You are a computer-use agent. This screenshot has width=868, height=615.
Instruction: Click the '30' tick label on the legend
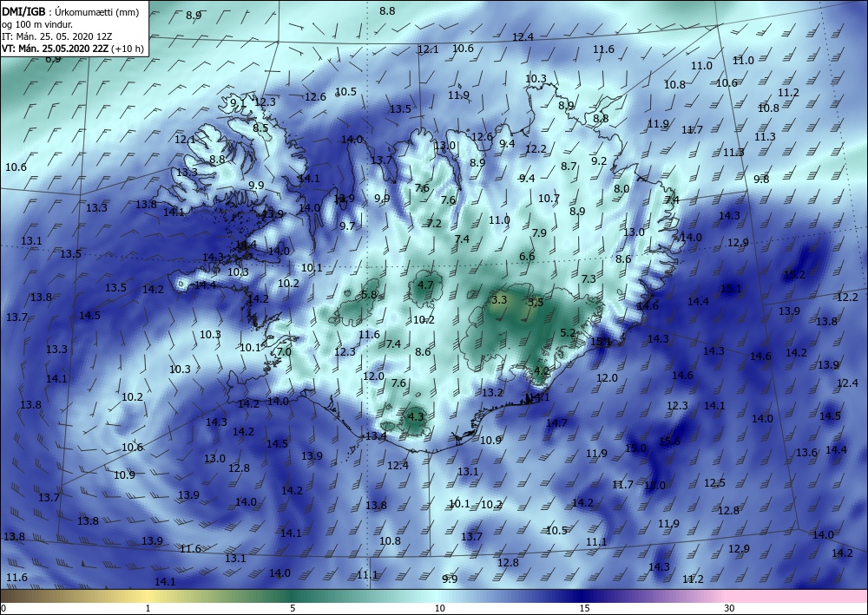729,608
